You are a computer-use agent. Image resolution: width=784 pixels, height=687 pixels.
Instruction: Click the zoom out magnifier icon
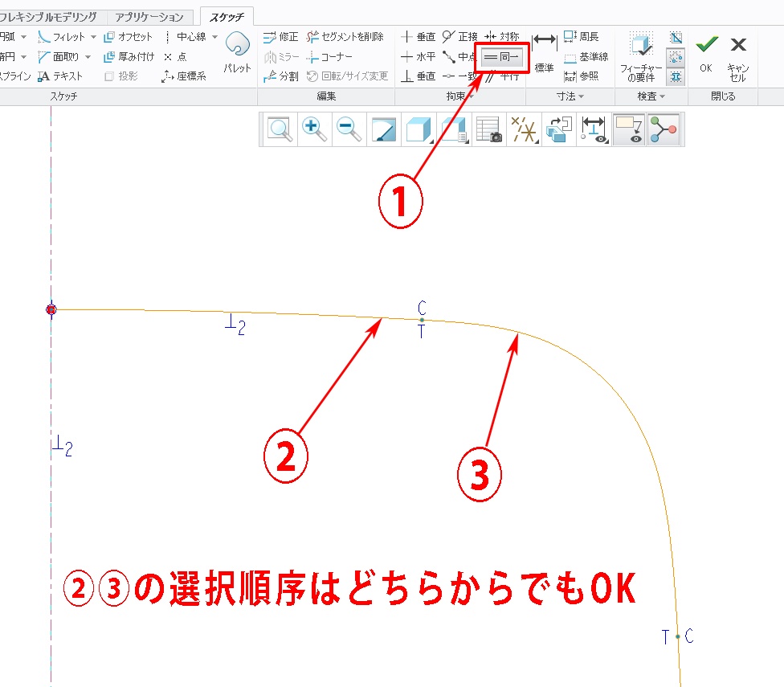[x=348, y=129]
